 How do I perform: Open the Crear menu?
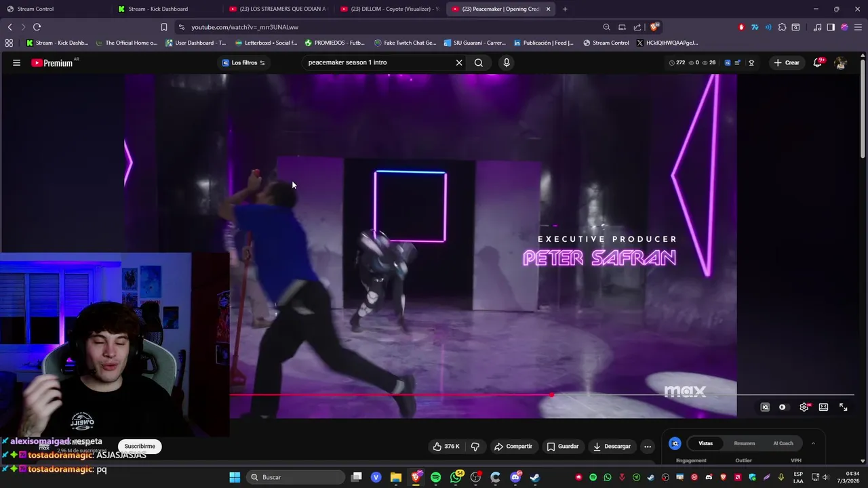[787, 62]
